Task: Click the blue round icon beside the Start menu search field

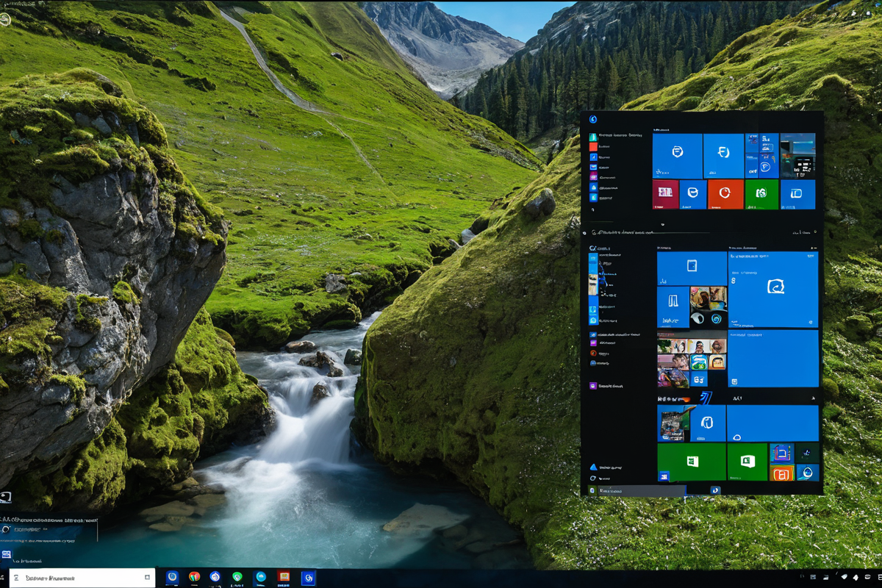Action: [715, 490]
